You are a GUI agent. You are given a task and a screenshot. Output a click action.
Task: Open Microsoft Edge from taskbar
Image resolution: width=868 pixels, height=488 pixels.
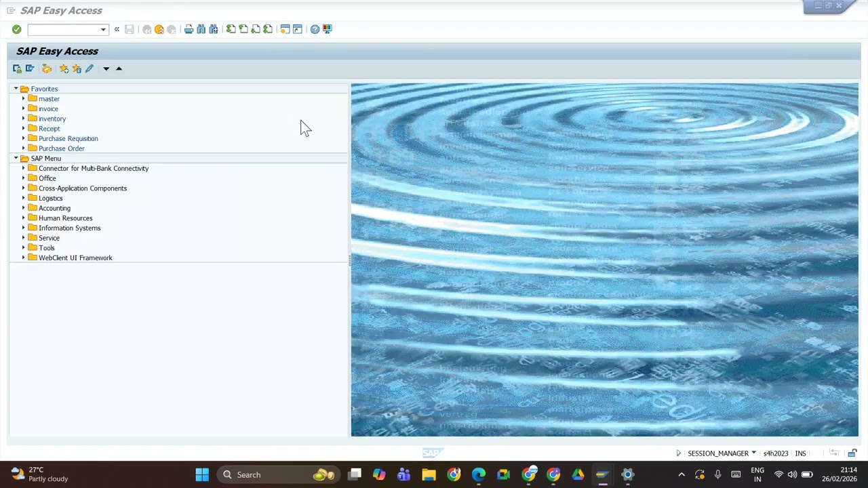pyautogui.click(x=479, y=474)
